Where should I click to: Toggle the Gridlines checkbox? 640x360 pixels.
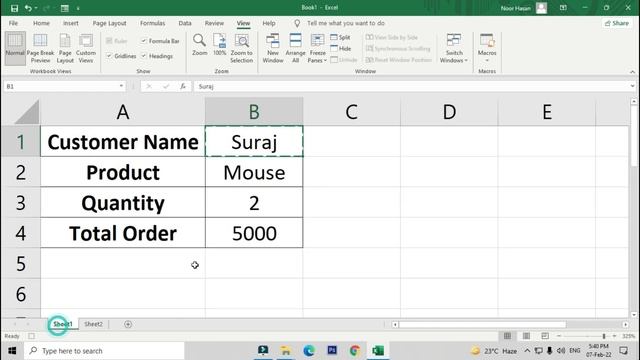(109, 56)
